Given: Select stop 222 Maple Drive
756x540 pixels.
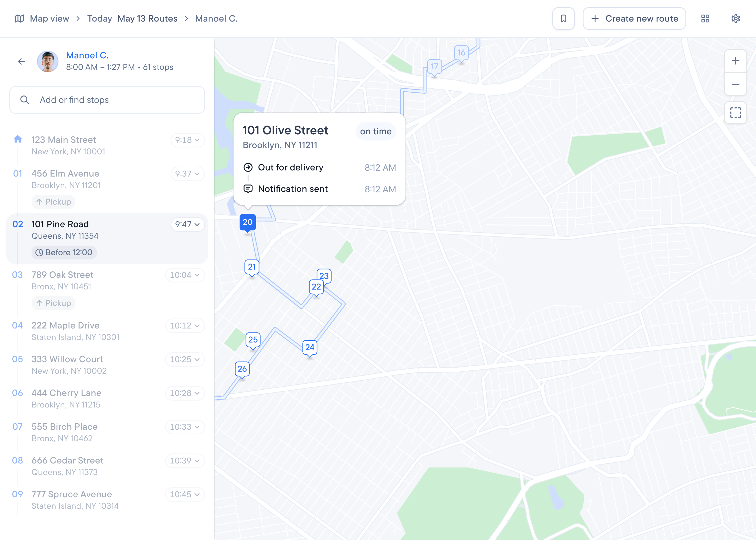Looking at the screenshot, I should pos(107,331).
